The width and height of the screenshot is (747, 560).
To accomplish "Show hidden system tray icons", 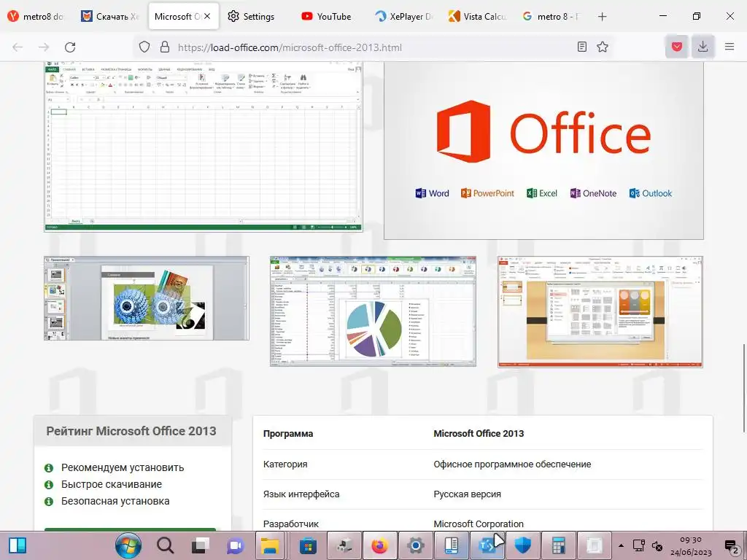I will pyautogui.click(x=621, y=545).
